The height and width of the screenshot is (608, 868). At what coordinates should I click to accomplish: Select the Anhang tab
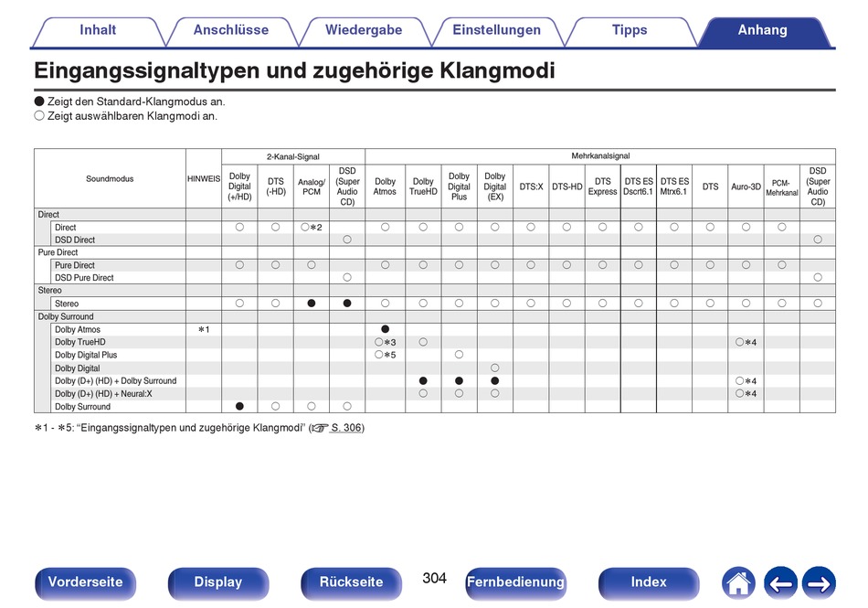click(x=762, y=30)
